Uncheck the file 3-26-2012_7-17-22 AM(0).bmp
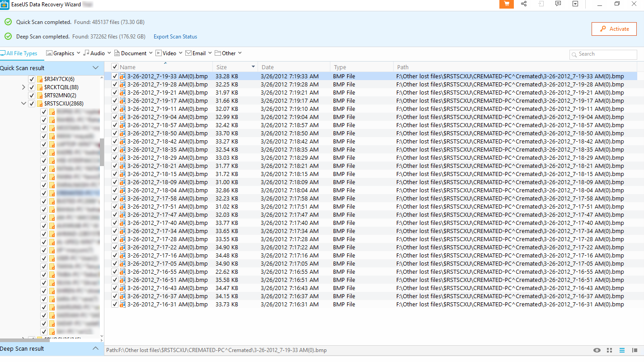Image resolution: width=644 pixels, height=362 pixels. (115, 248)
